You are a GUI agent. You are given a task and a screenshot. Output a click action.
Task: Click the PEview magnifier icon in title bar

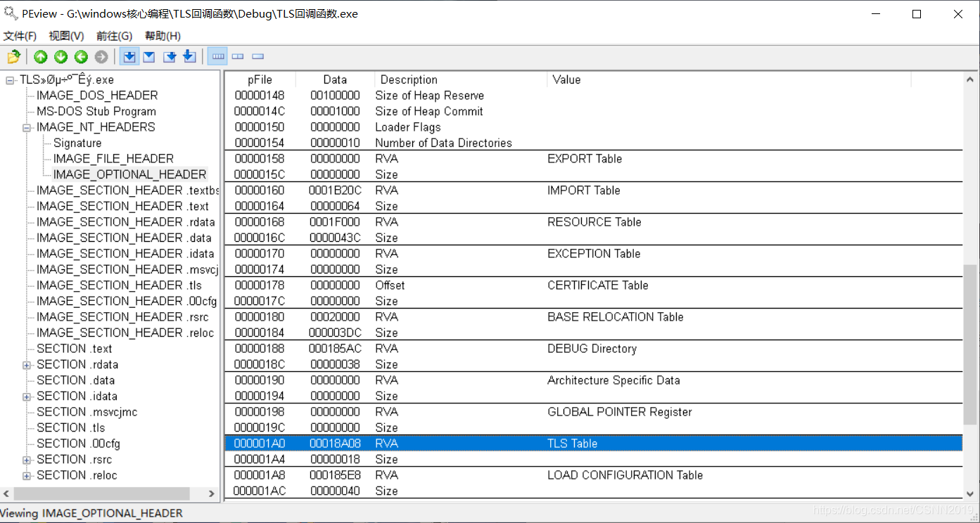(11, 13)
